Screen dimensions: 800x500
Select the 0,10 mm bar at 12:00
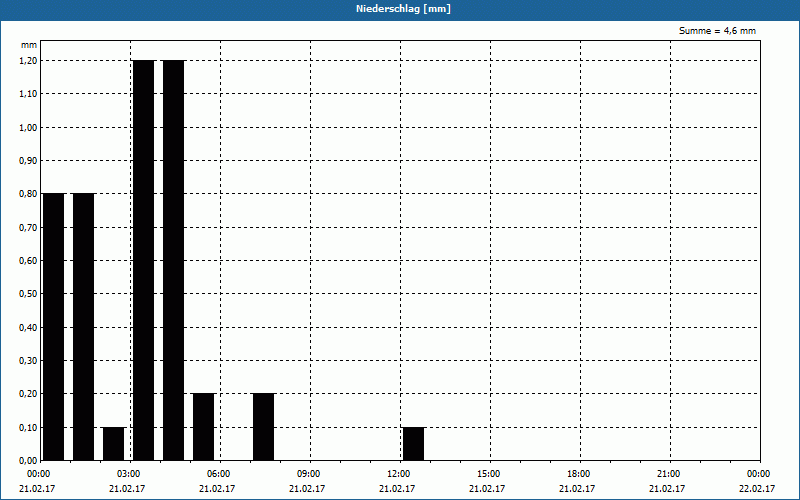point(413,444)
